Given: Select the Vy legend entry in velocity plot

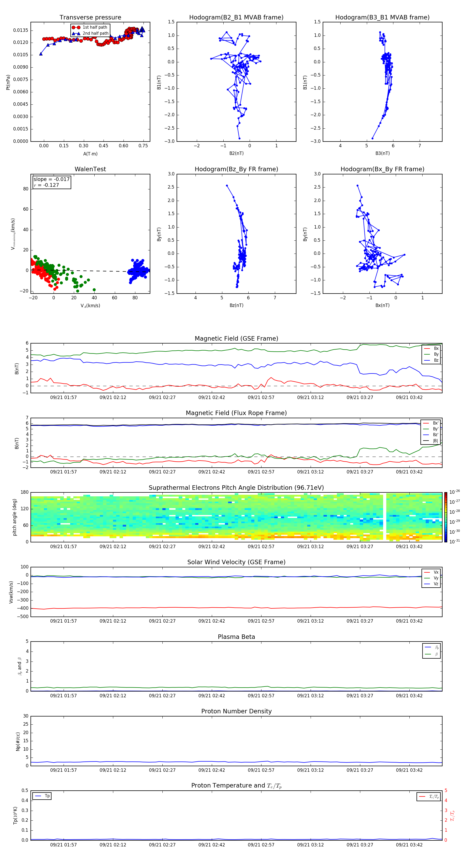Looking at the screenshot, I should coord(431,578).
